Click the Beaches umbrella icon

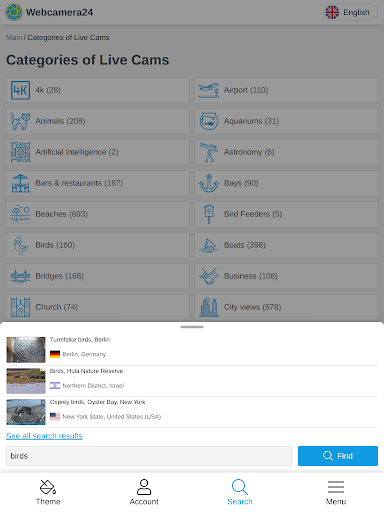[20, 214]
